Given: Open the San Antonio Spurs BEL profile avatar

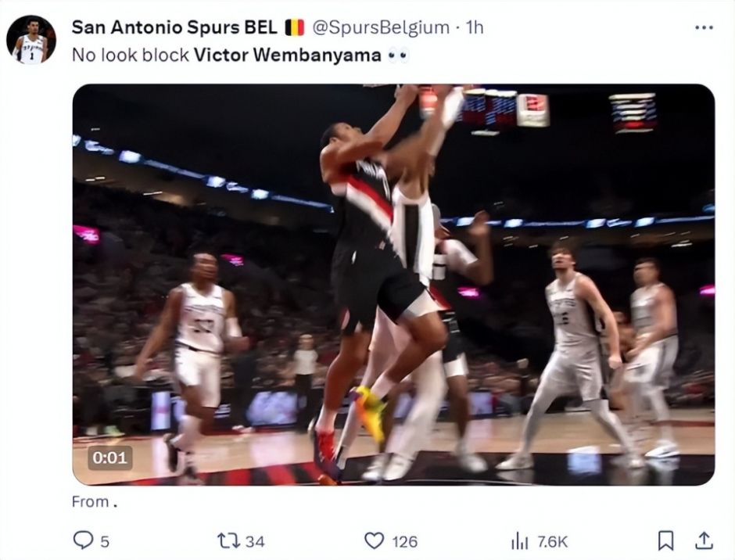Looking at the screenshot, I should 31,39.
